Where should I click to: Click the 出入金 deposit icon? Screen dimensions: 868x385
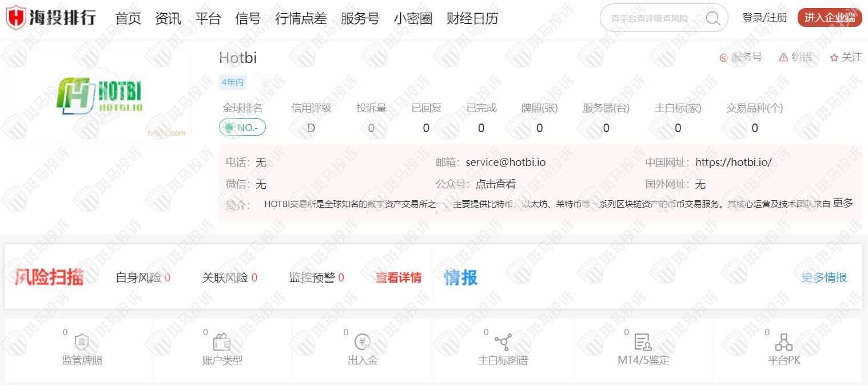pyautogui.click(x=363, y=343)
